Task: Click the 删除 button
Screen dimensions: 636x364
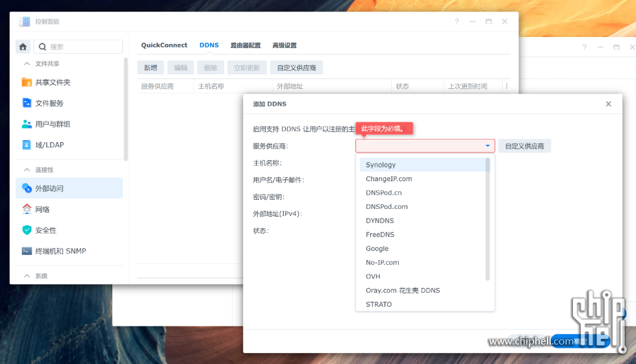Action: click(210, 67)
